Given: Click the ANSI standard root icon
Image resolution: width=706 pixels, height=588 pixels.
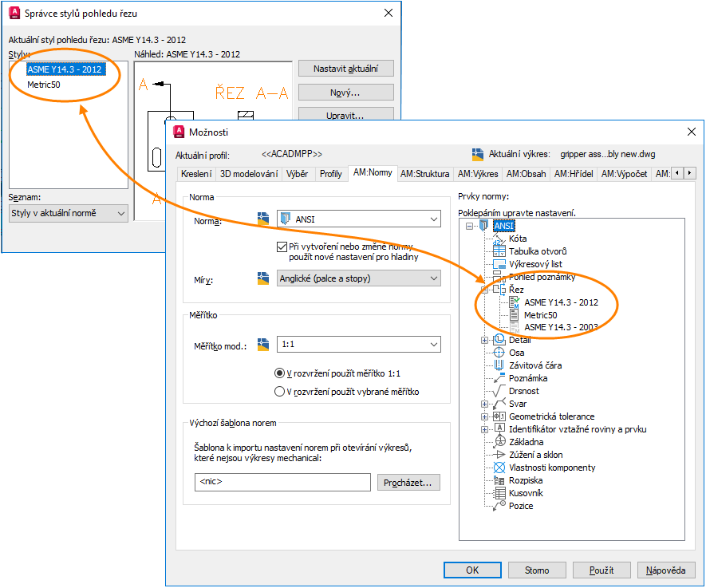Looking at the screenshot, I should point(484,226).
